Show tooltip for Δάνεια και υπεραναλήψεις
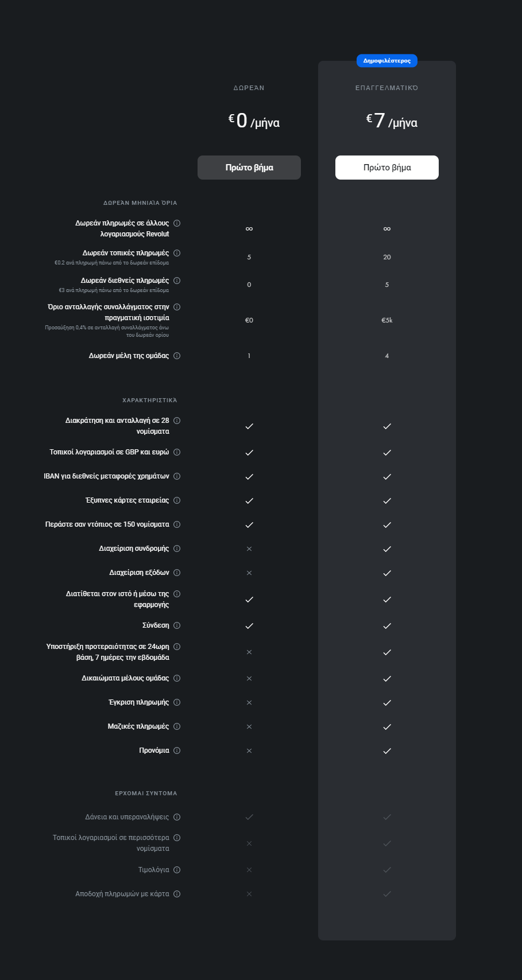This screenshot has height=980, width=522. click(177, 816)
